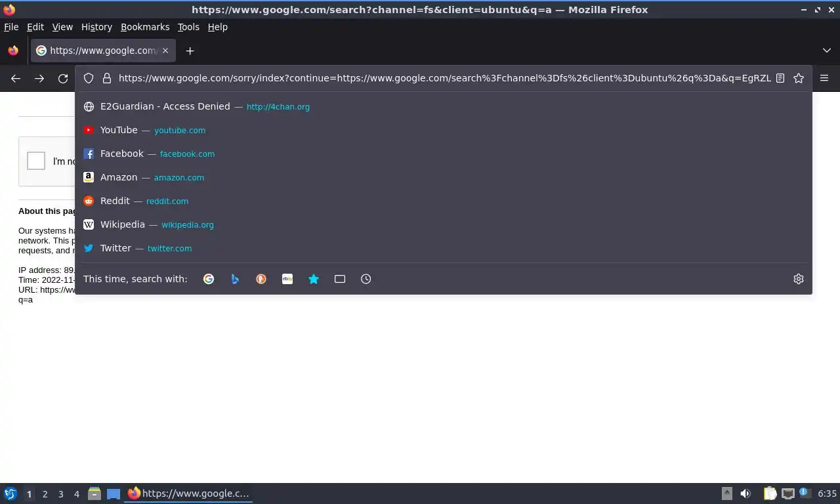Choose the Facebook suggestion

(444, 154)
